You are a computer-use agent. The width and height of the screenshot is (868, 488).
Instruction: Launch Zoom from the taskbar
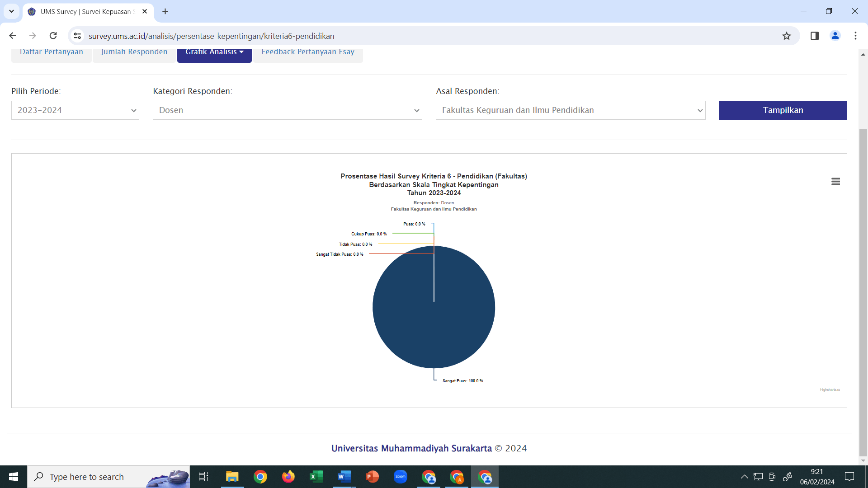(x=400, y=477)
